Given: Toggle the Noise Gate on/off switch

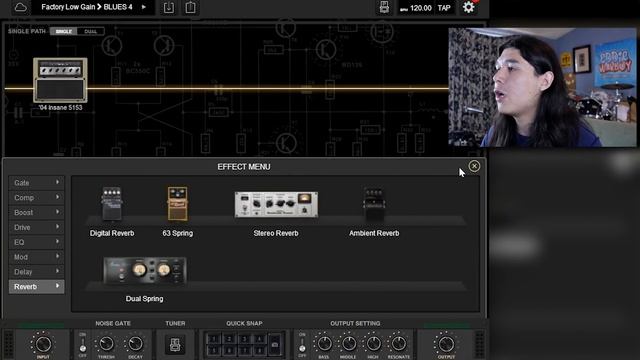Looking at the screenshot, I should (82, 345).
